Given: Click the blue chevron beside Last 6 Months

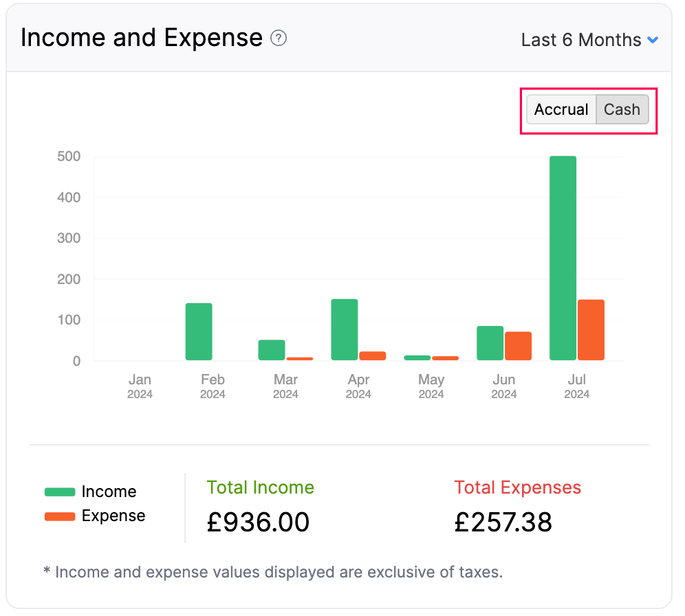Looking at the screenshot, I should [653, 40].
